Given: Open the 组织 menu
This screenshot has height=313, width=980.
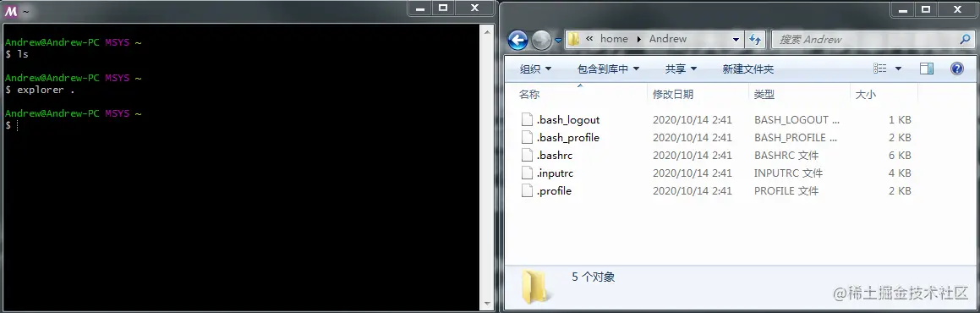Looking at the screenshot, I should (535, 69).
